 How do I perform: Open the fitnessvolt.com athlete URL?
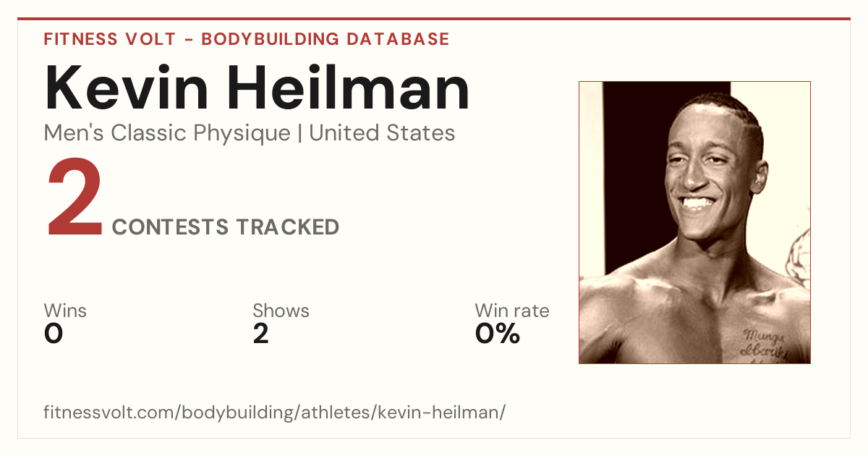[275, 413]
